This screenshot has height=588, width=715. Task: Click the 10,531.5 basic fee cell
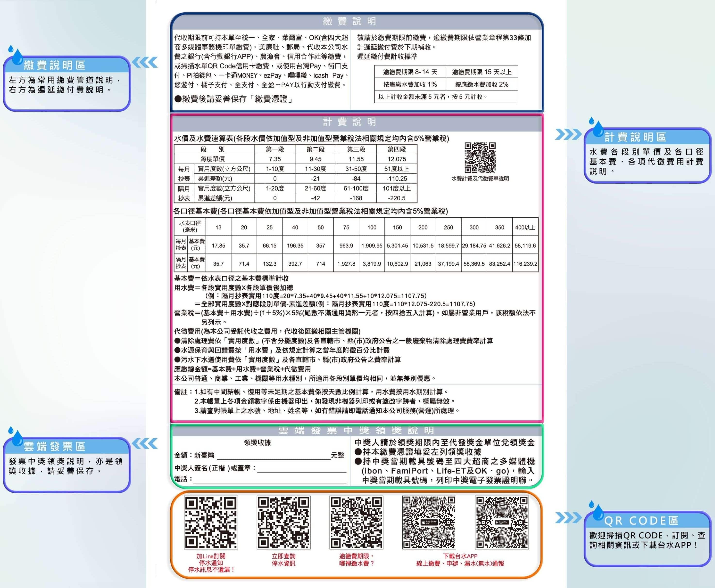point(423,245)
